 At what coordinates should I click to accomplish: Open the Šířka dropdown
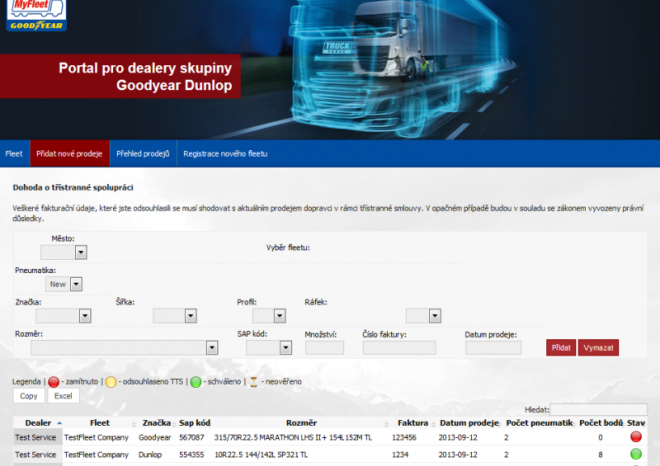pos(175,316)
